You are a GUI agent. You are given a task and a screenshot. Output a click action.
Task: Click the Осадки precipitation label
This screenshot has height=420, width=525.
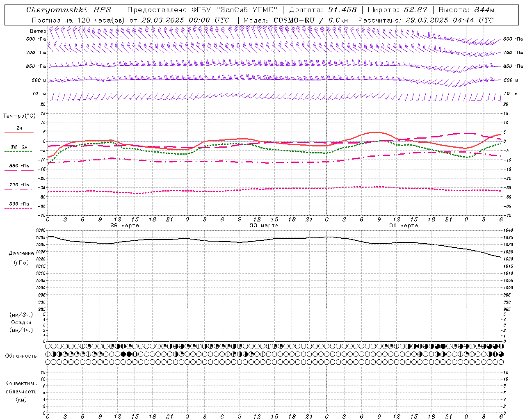(x=21, y=322)
